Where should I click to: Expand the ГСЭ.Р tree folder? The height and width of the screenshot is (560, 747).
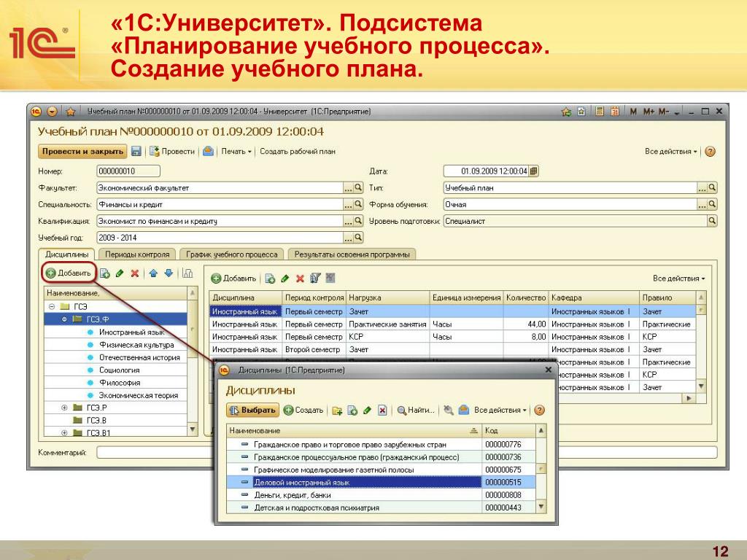(x=64, y=408)
